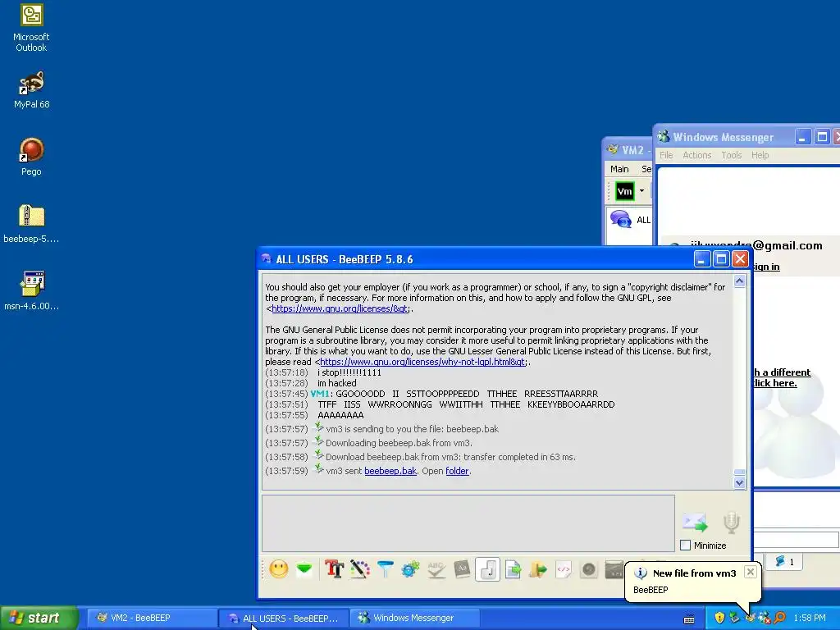The height and width of the screenshot is (630, 840).
Task: Click the blue funnel filter icon
Action: pyautogui.click(x=386, y=569)
